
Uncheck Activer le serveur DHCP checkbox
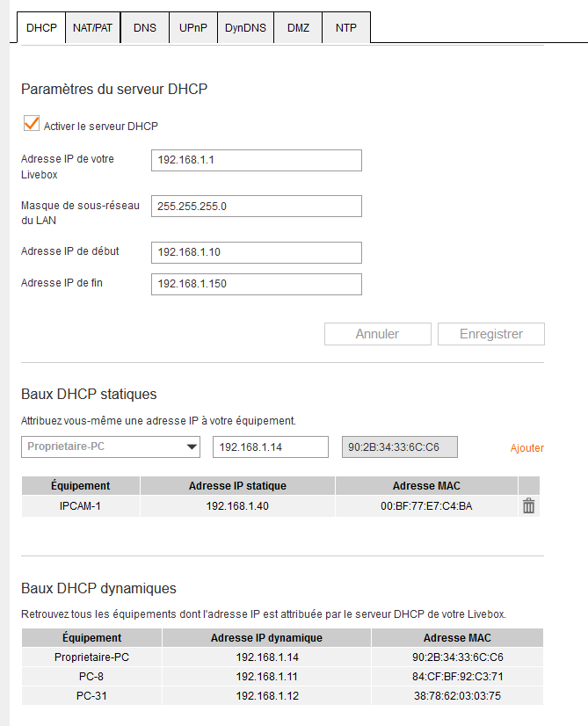pos(32,126)
